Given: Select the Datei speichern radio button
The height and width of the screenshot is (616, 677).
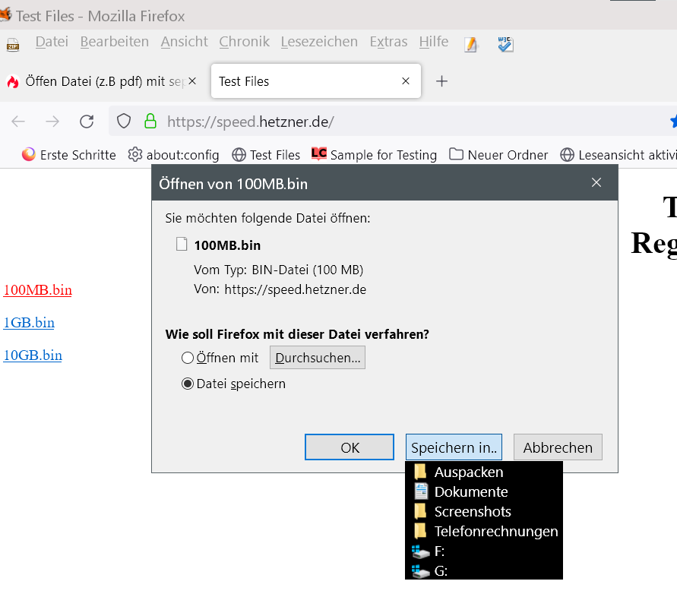Looking at the screenshot, I should (188, 384).
